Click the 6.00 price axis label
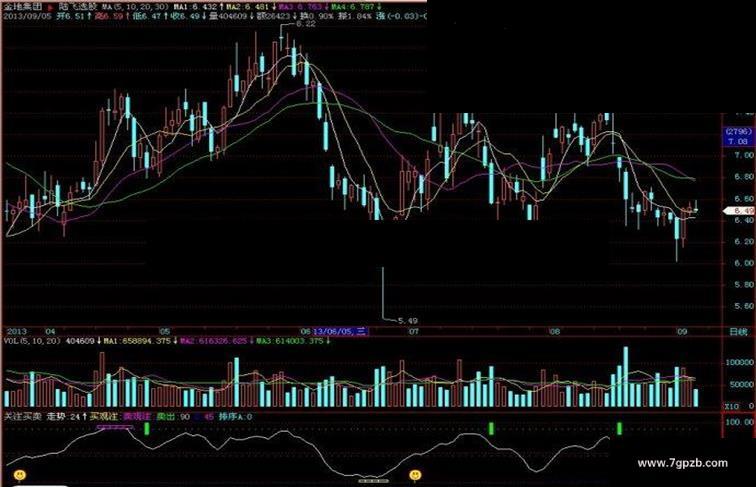 pos(744,263)
